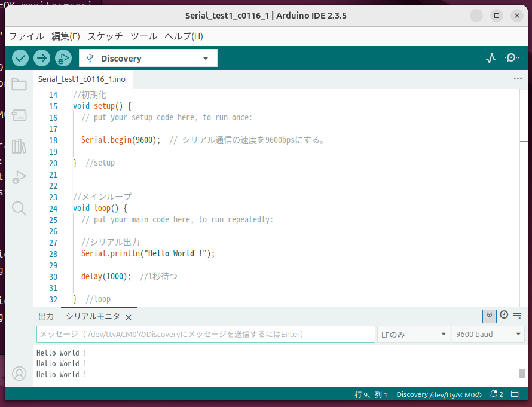Upload the sketch to the board

coord(41,58)
